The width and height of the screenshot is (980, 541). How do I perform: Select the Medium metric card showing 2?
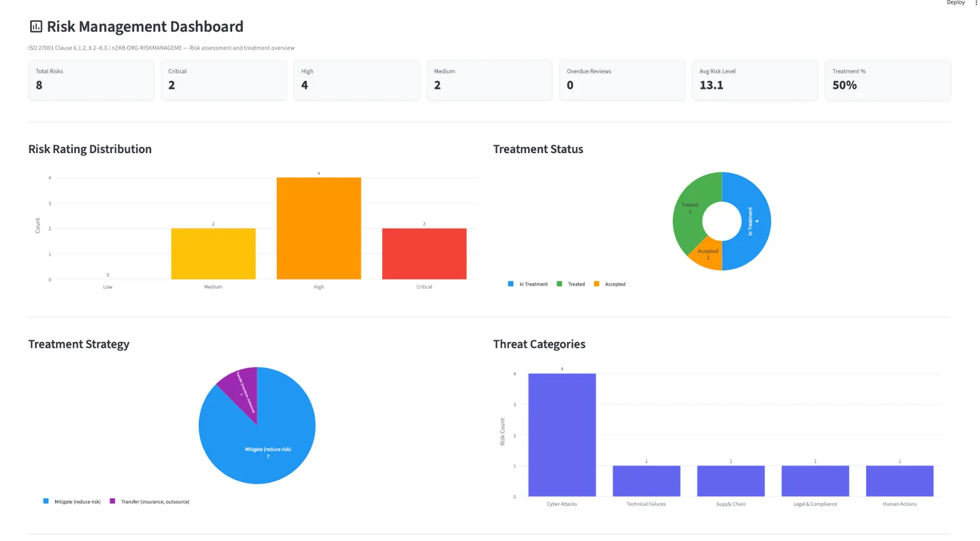(x=489, y=80)
